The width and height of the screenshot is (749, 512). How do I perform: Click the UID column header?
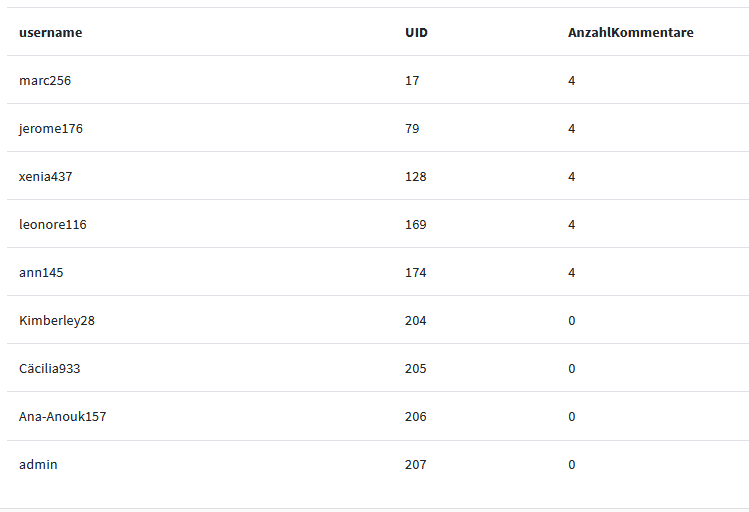[416, 32]
